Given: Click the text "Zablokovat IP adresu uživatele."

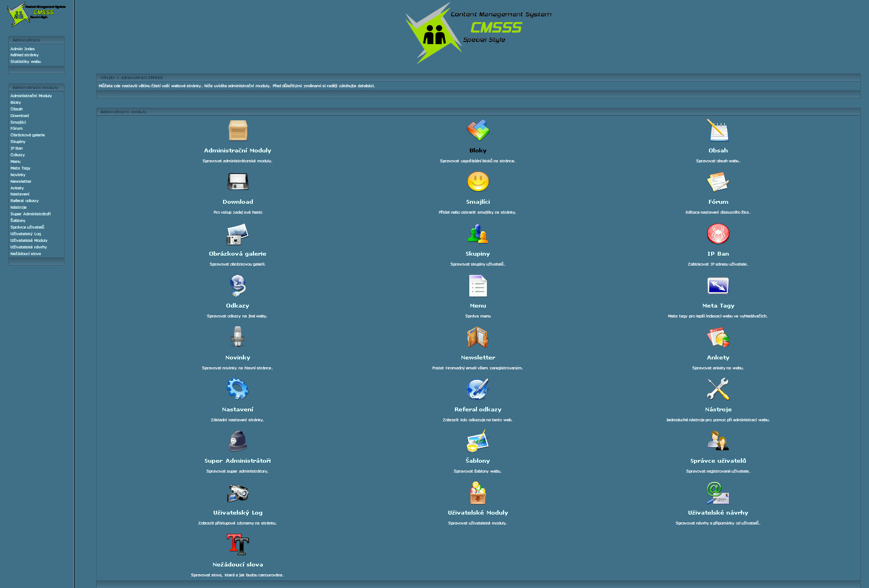Looking at the screenshot, I should (718, 264).
